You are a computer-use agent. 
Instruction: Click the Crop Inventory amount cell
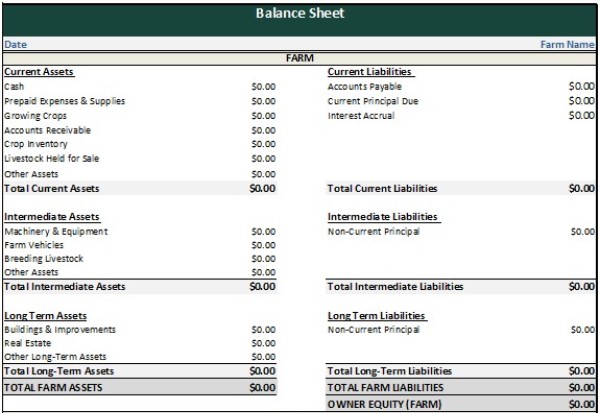coord(262,144)
